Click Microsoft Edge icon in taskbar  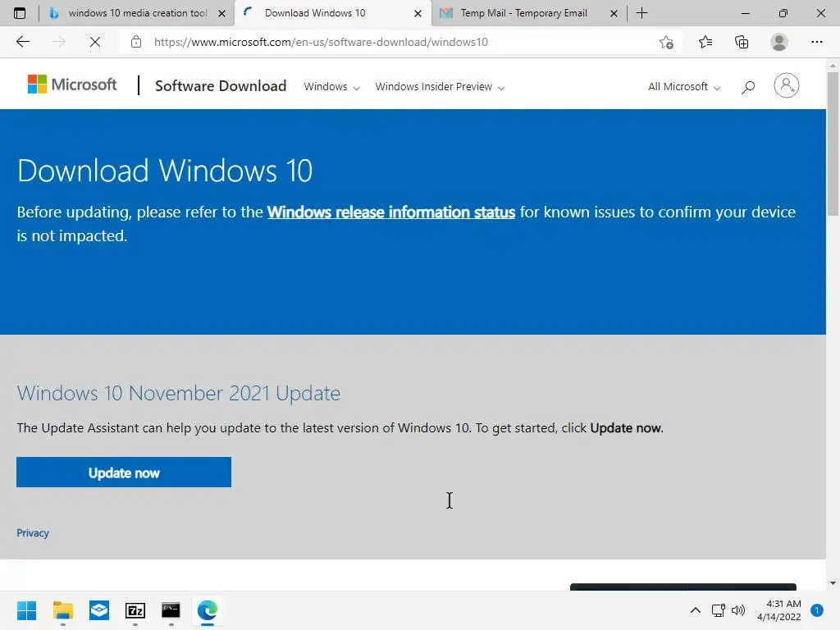[208, 610]
